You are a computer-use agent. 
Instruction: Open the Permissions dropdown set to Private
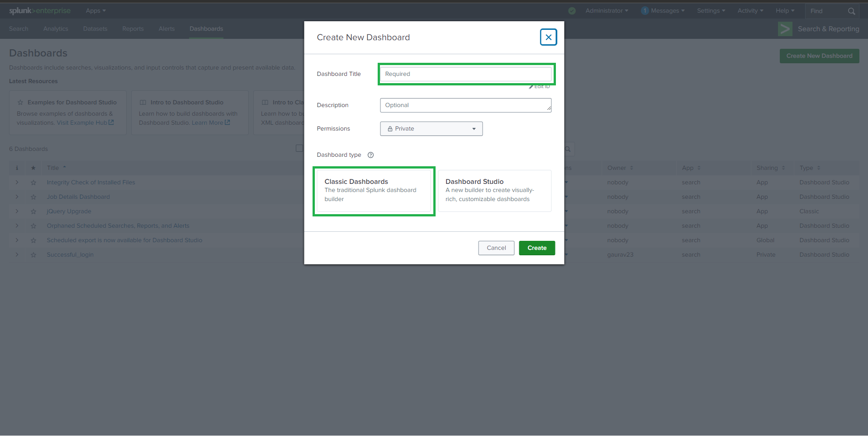tap(431, 129)
